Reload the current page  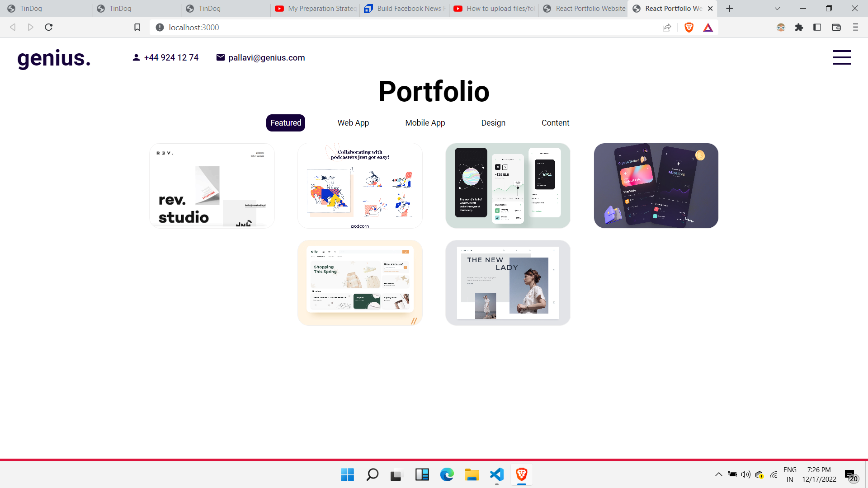pyautogui.click(x=49, y=27)
